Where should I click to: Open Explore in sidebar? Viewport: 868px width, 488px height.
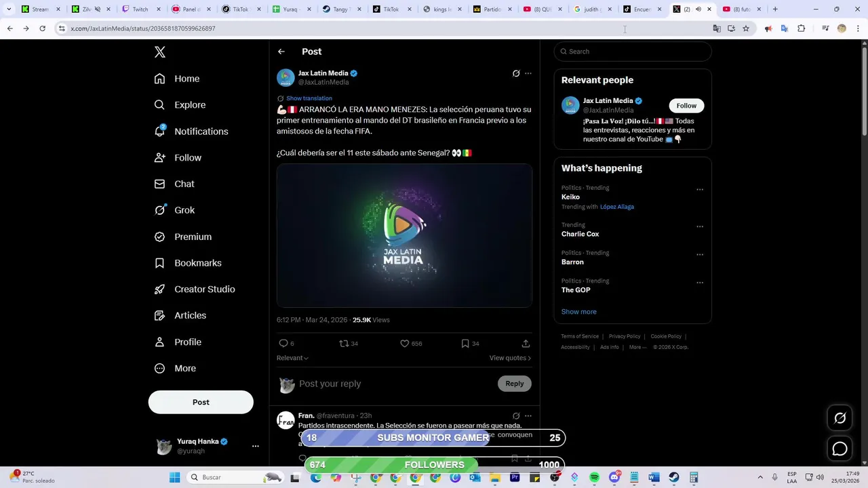(180, 105)
